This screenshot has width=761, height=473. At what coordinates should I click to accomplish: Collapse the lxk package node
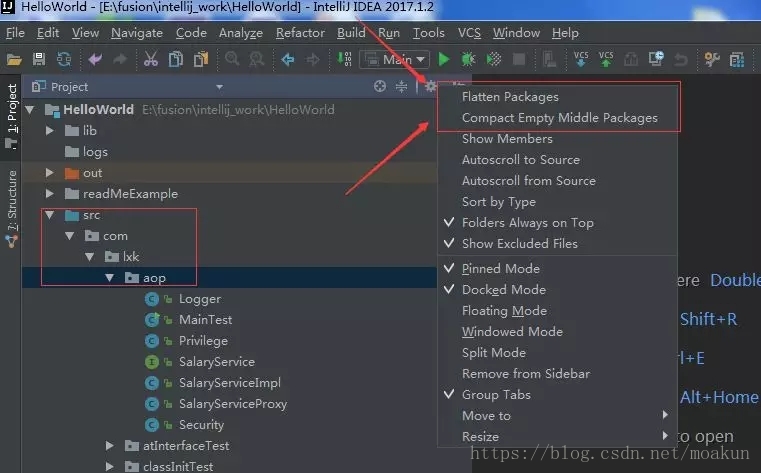pos(90,257)
